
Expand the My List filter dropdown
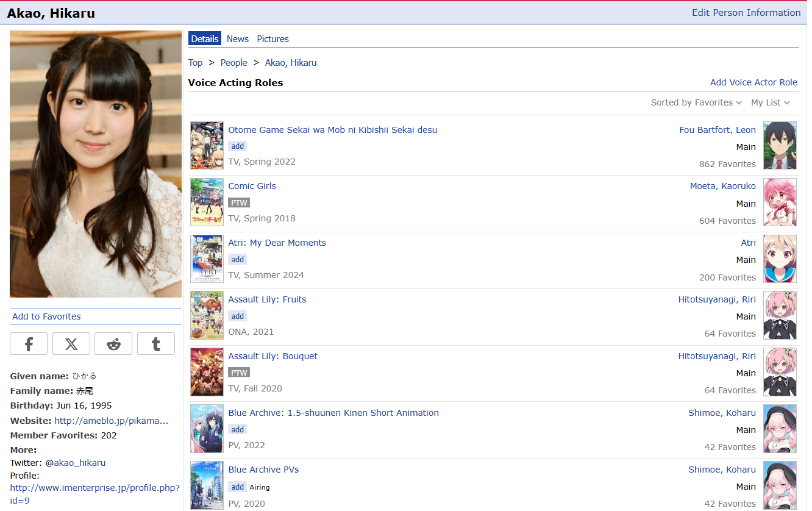point(771,102)
